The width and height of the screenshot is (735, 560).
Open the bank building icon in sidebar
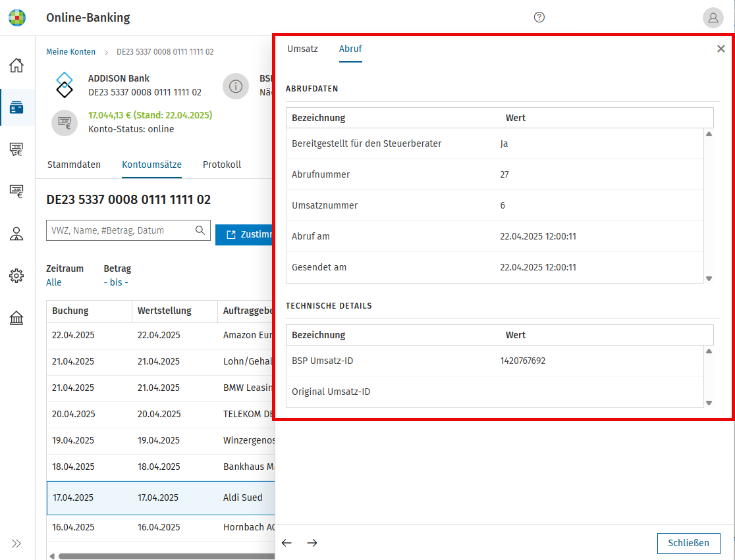(16, 318)
